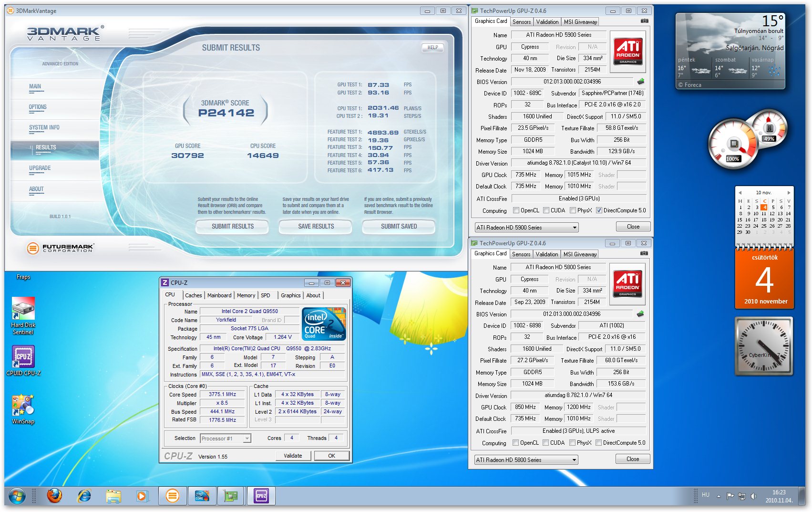Open Validation tab in lower GPU-Z window
This screenshot has height=512, width=812.
(x=546, y=254)
